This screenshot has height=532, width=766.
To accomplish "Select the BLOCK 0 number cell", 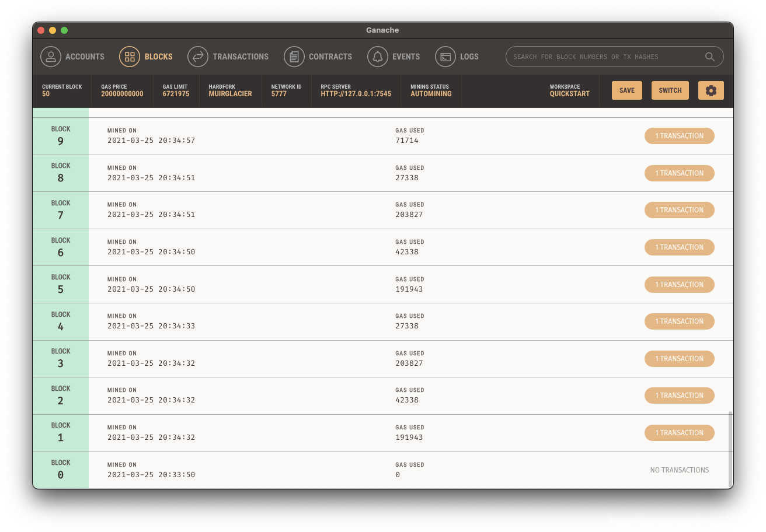I will coord(61,470).
